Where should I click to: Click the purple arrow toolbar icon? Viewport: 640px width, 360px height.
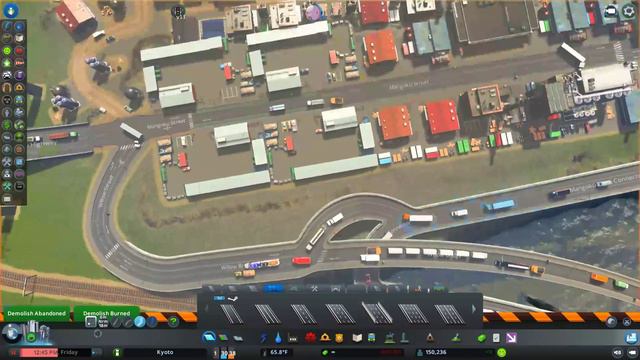(511, 338)
